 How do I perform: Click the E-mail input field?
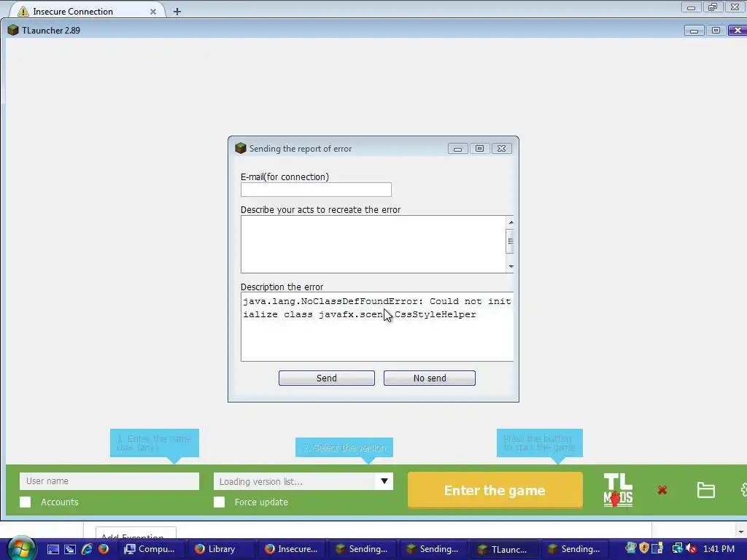click(316, 190)
